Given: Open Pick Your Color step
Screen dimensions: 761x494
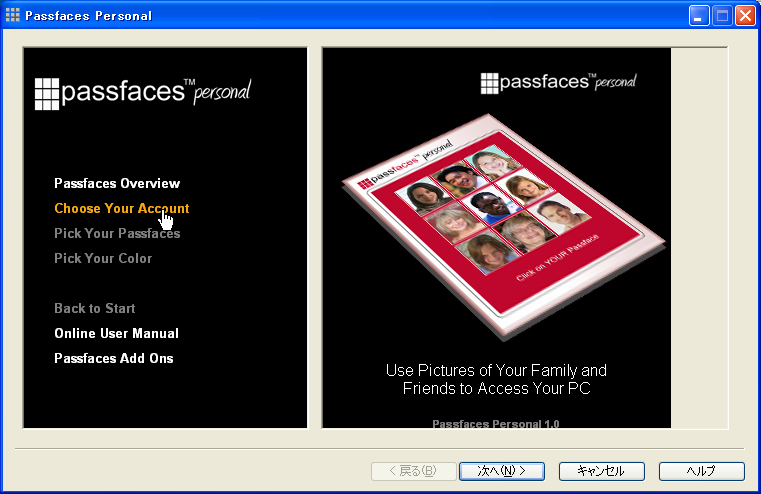Looking at the screenshot, I should point(103,259).
